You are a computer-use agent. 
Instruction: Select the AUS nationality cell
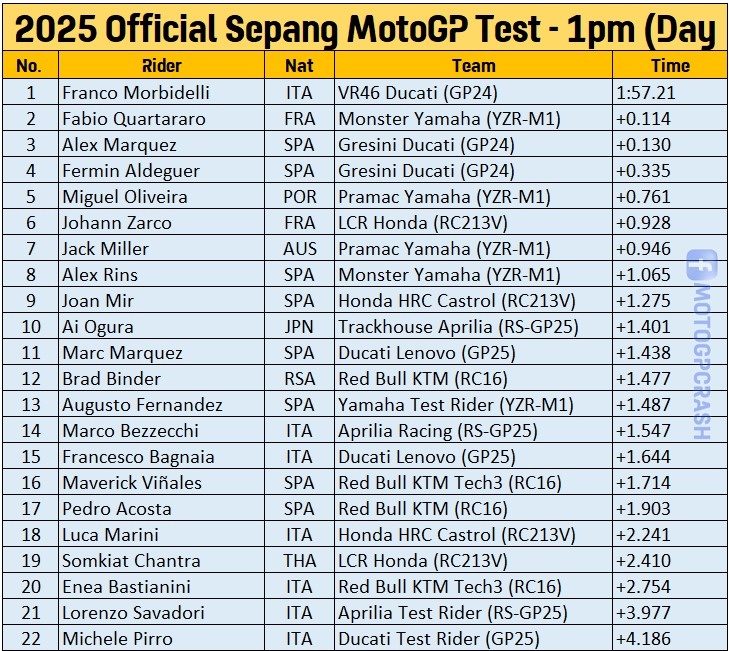point(299,248)
